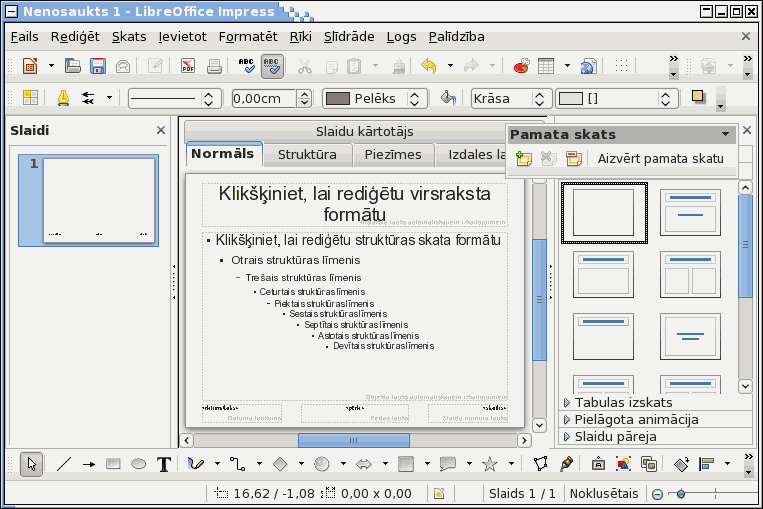Viewport: 763px width, 509px height.
Task: Select the Connector tool
Action: click(237, 464)
